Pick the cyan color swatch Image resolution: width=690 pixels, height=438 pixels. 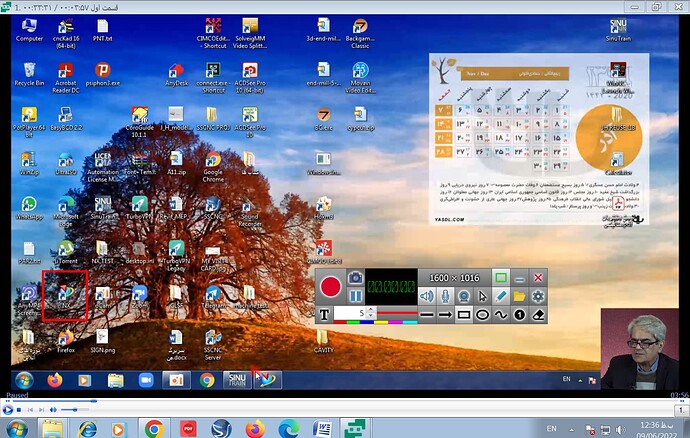click(410, 322)
